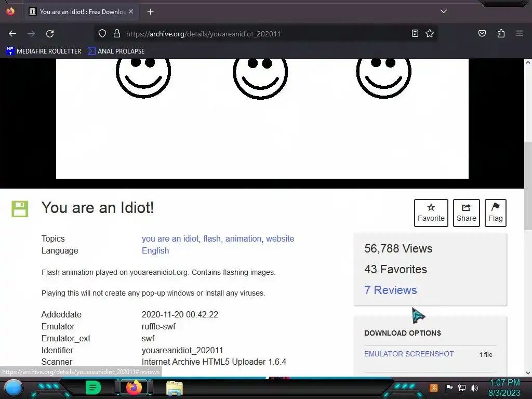Open a new tab with the plus button
The width and height of the screenshot is (532, 399).
pos(150,12)
